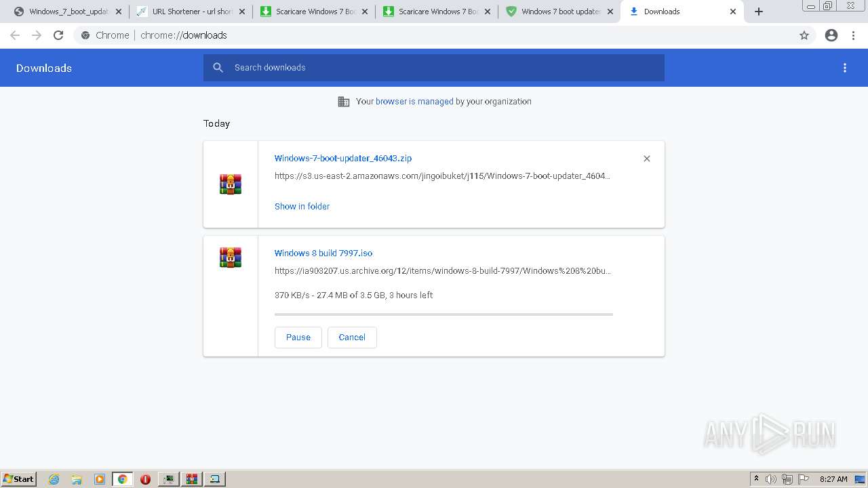This screenshot has width=868, height=488.
Task: Click the iso download progress bar
Action: 443,314
